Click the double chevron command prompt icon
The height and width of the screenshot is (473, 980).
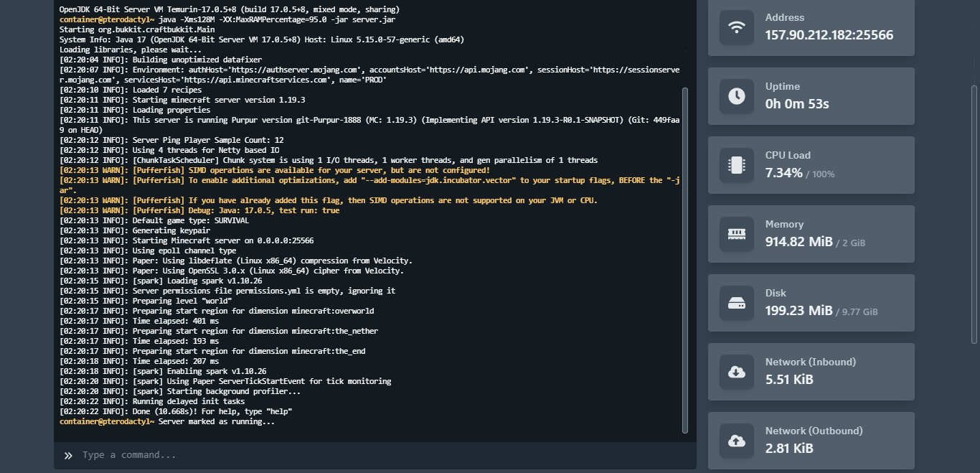68,455
